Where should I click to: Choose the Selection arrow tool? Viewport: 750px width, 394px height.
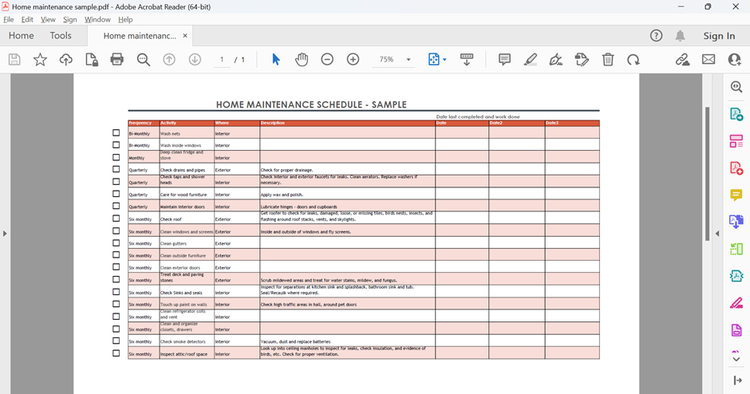[x=276, y=59]
